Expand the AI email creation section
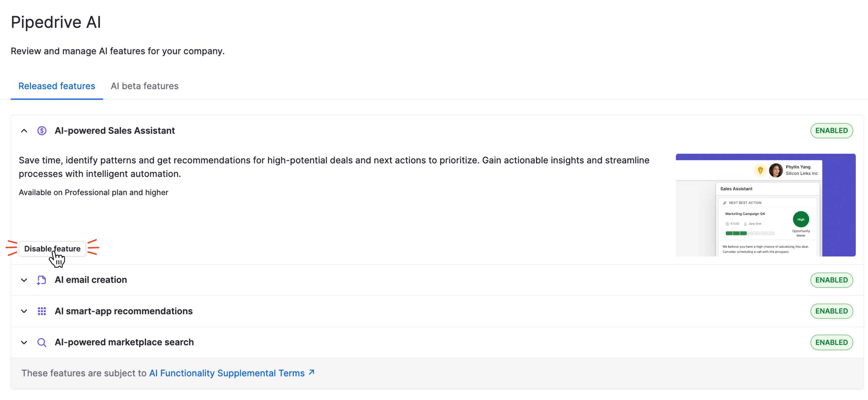The width and height of the screenshot is (868, 400). pos(24,280)
